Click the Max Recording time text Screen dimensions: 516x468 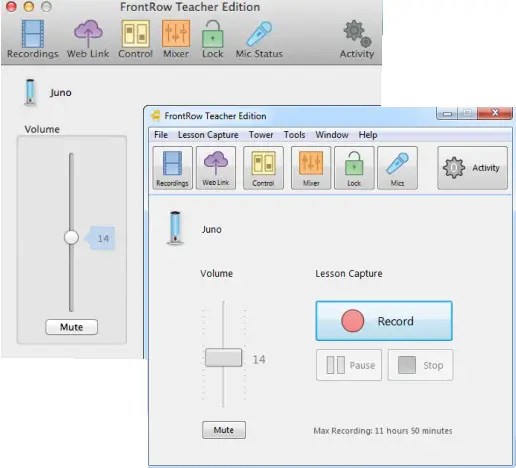tap(383, 431)
